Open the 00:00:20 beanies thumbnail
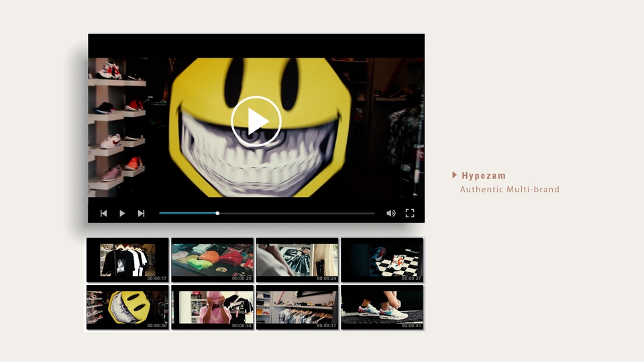 [x=213, y=260]
